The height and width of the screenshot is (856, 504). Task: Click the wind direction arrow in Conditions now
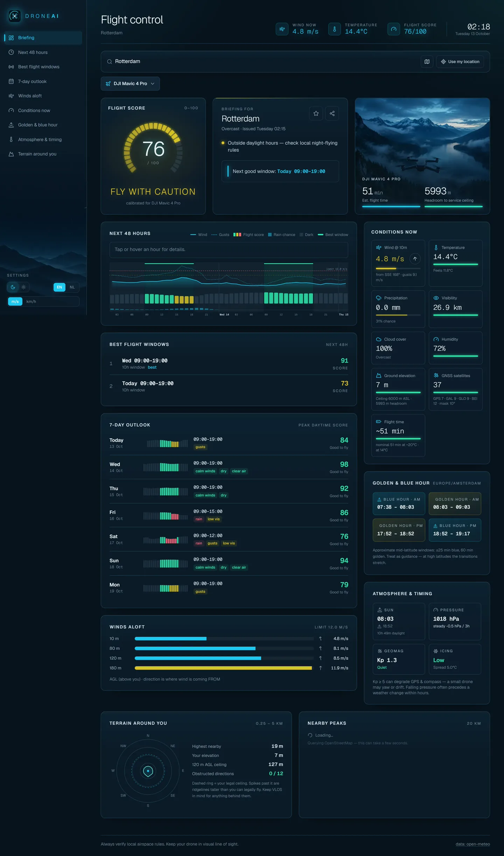pyautogui.click(x=415, y=259)
